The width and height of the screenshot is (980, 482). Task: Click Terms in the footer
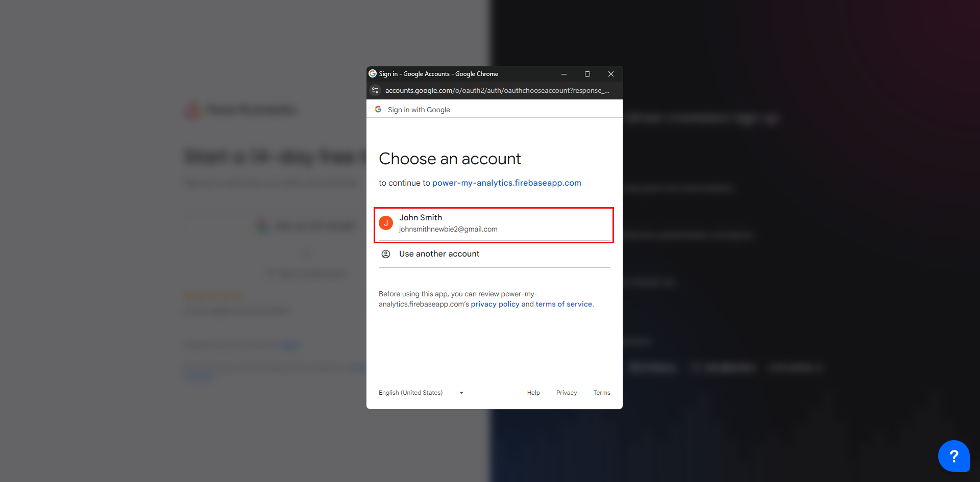[x=602, y=393]
